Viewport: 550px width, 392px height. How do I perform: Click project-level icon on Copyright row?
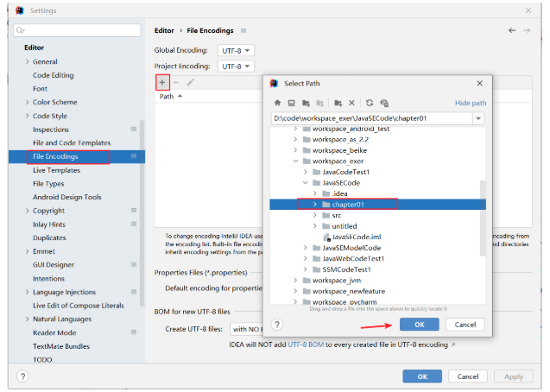coord(134,211)
